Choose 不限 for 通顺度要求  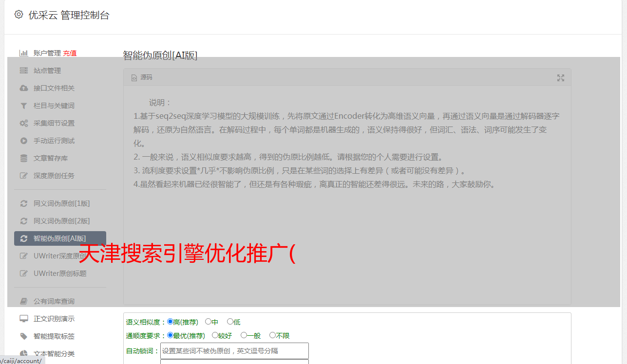coord(272,335)
